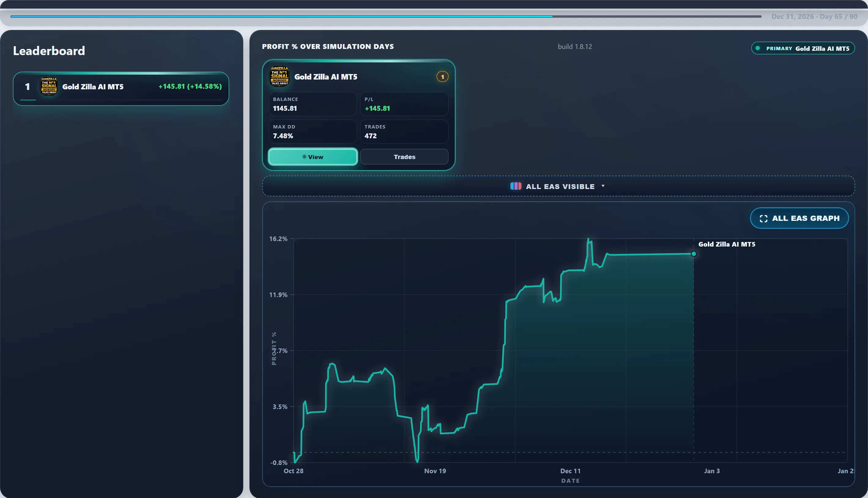The width and height of the screenshot is (868, 498).
Task: Click the +145.81 (+14.58%) leaderboard profit
Action: click(x=190, y=86)
